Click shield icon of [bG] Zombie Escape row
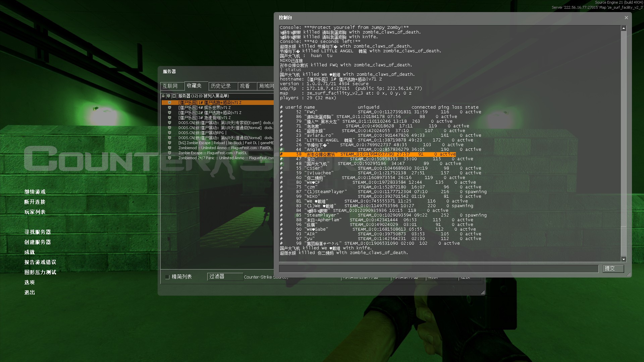 coord(169,143)
